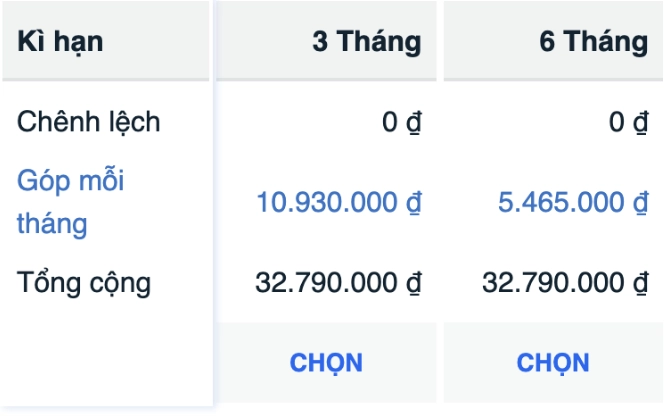
Task: Click the Chênh lệch row label
Action: coord(88,122)
